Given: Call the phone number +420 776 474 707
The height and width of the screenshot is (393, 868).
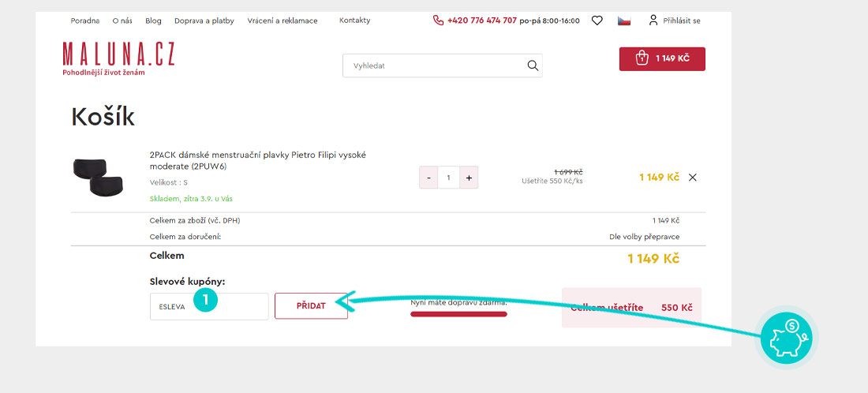Looking at the screenshot, I should point(481,21).
